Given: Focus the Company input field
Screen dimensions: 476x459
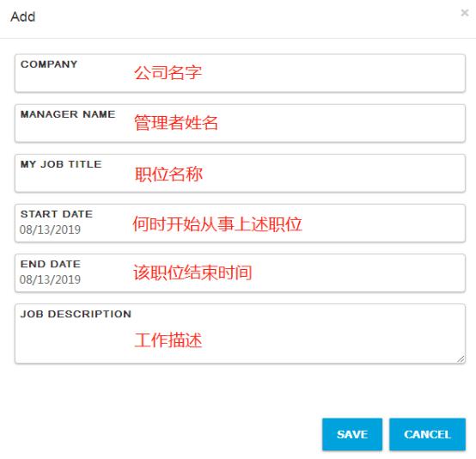Looking at the screenshot, I should [x=240, y=73].
